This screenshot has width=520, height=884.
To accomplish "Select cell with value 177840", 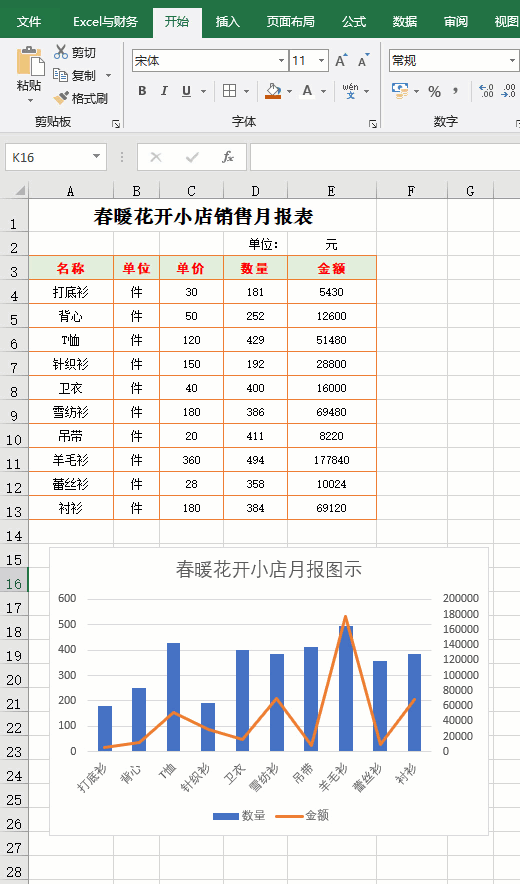I will pyautogui.click(x=332, y=460).
